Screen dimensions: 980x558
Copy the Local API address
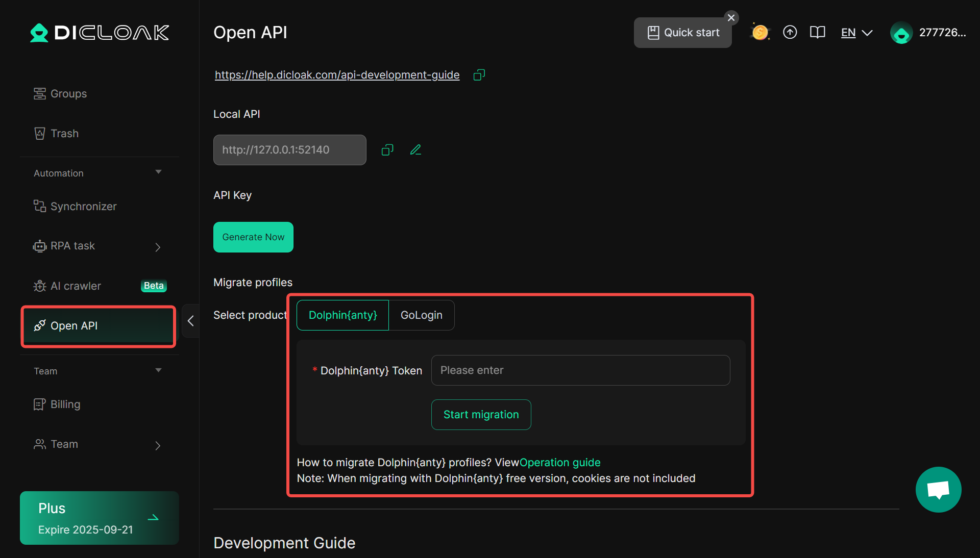point(387,150)
